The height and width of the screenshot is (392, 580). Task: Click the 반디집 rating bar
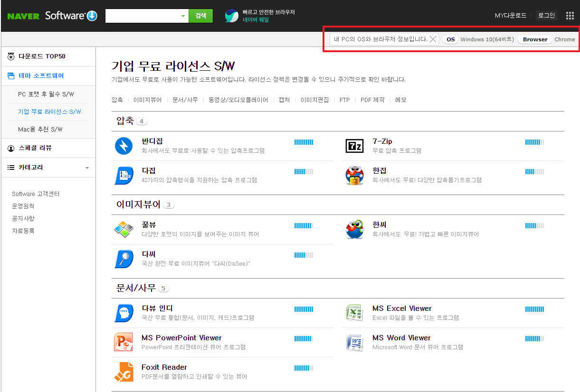pyautogui.click(x=304, y=142)
